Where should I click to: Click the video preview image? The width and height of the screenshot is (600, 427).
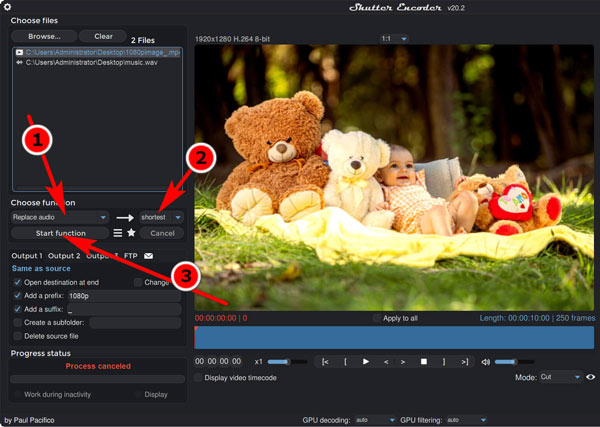point(394,178)
